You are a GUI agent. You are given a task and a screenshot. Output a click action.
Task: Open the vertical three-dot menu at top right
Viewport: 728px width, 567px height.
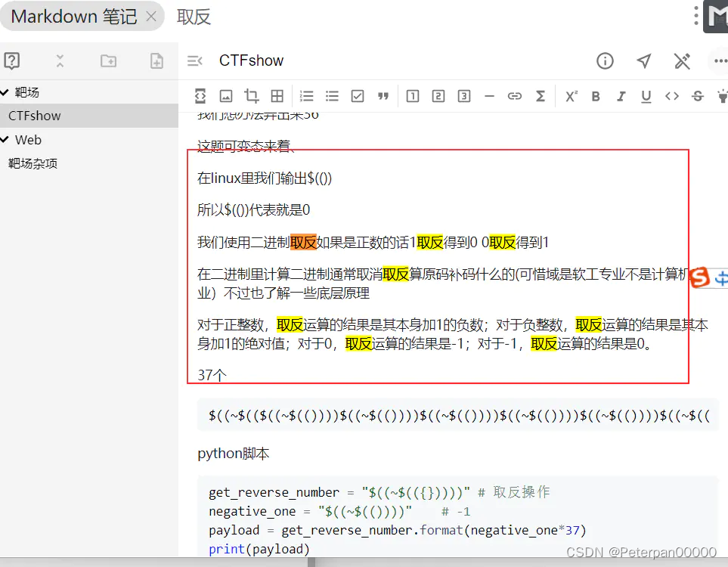click(x=695, y=16)
